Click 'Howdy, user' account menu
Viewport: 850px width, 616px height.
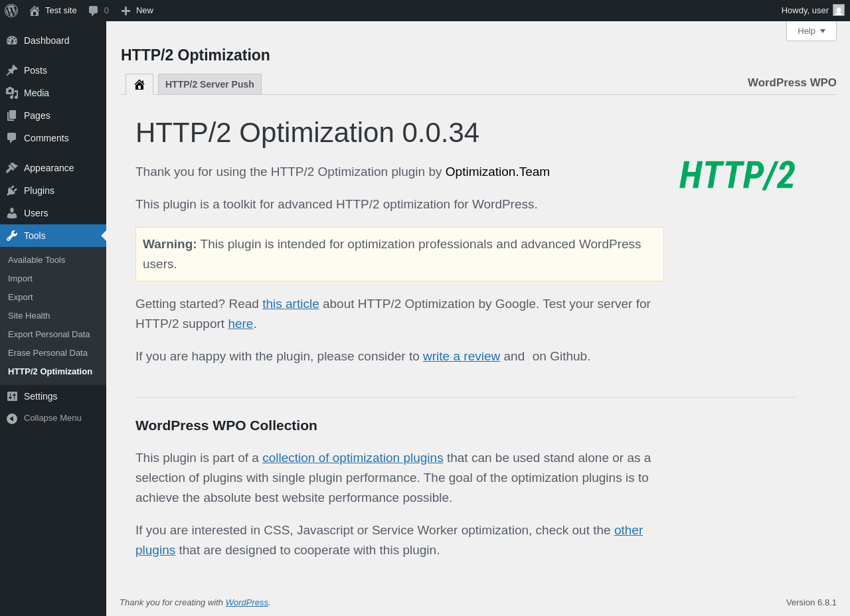(x=805, y=11)
